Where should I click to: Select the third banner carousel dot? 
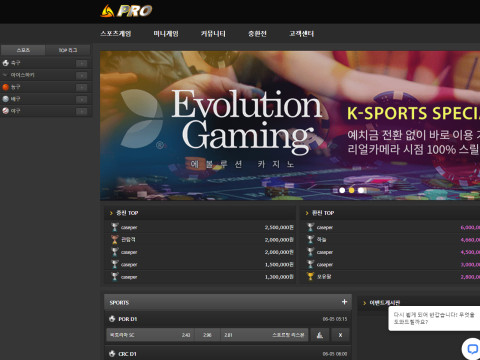coord(361,190)
